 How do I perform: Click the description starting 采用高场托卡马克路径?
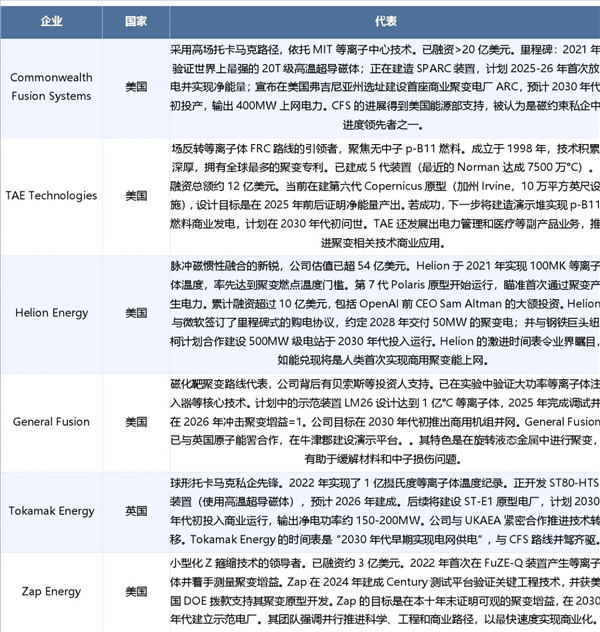[x=385, y=87]
